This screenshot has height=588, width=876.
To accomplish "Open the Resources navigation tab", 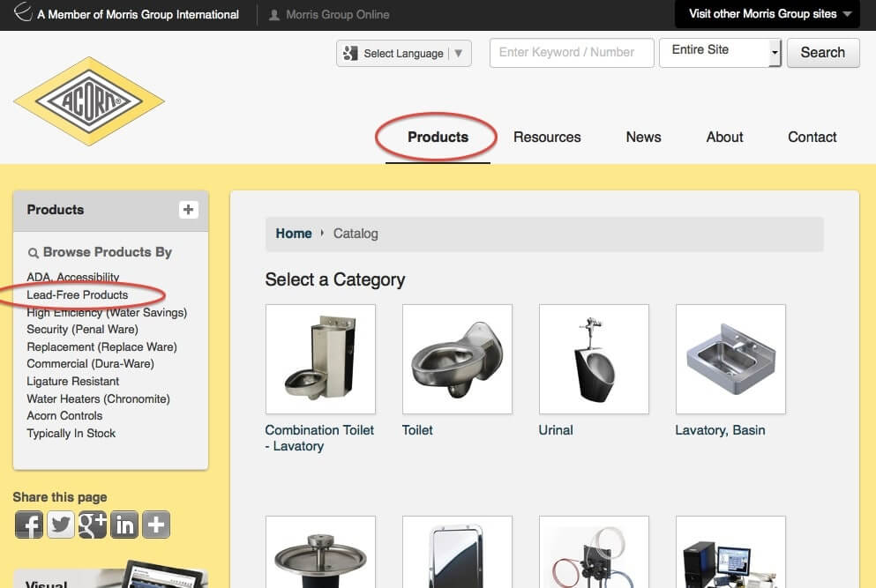I will (x=547, y=137).
